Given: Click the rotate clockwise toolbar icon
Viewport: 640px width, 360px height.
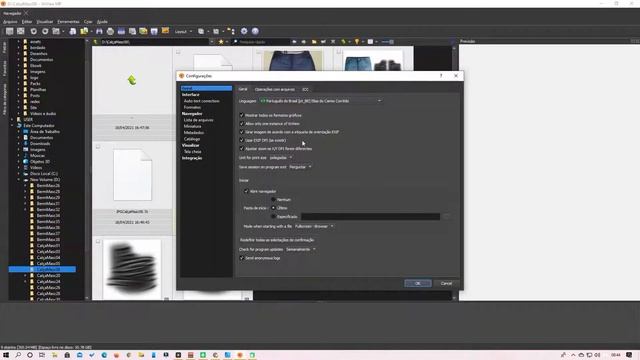Looking at the screenshot, I should point(45,31).
